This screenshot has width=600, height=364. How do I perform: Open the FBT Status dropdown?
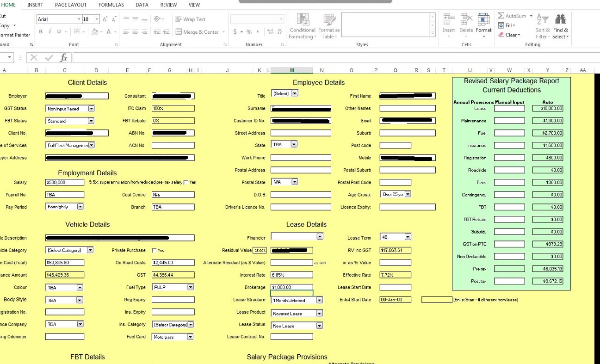pyautogui.click(x=91, y=121)
